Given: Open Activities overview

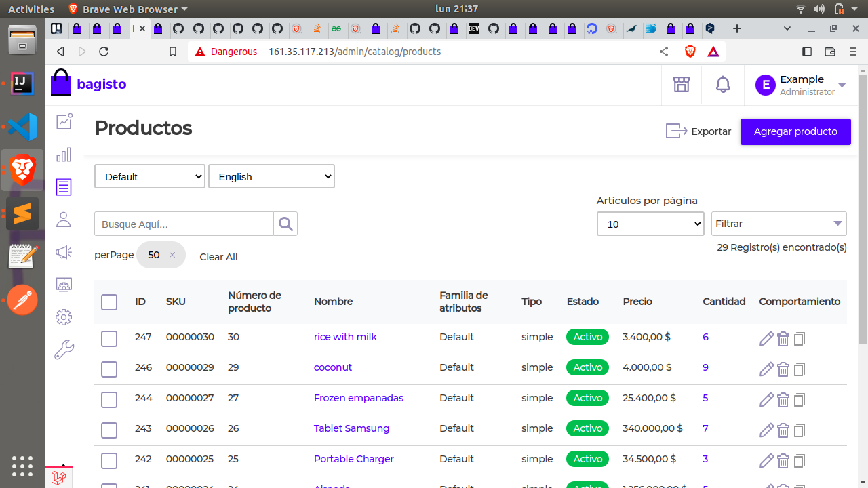Looking at the screenshot, I should [x=31, y=9].
